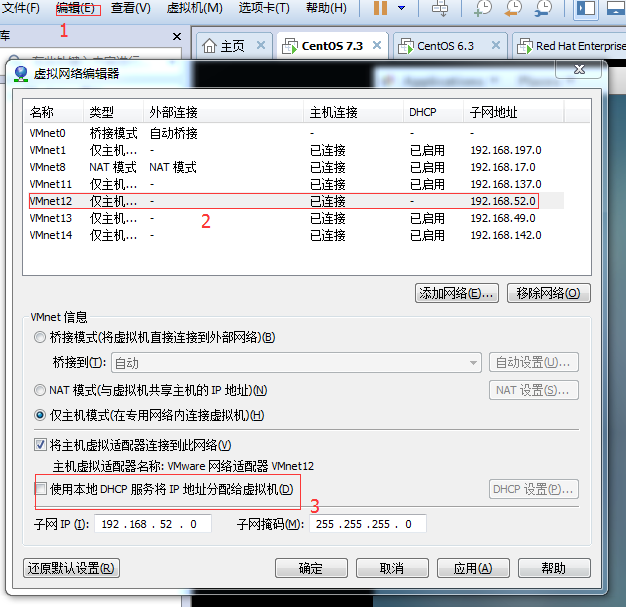Click the send Ctrl+Alt+Del toolbar icon
This screenshot has height=607, width=626.
tap(440, 8)
